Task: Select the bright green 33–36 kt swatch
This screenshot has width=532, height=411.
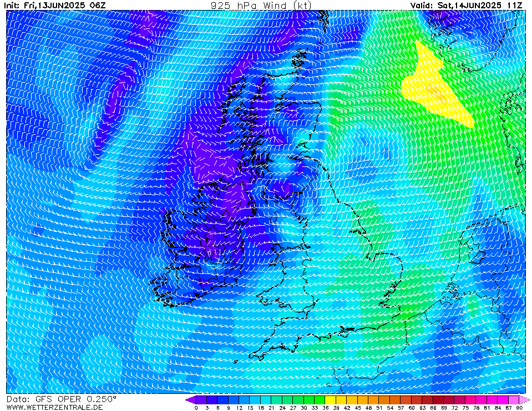Action: (320, 400)
